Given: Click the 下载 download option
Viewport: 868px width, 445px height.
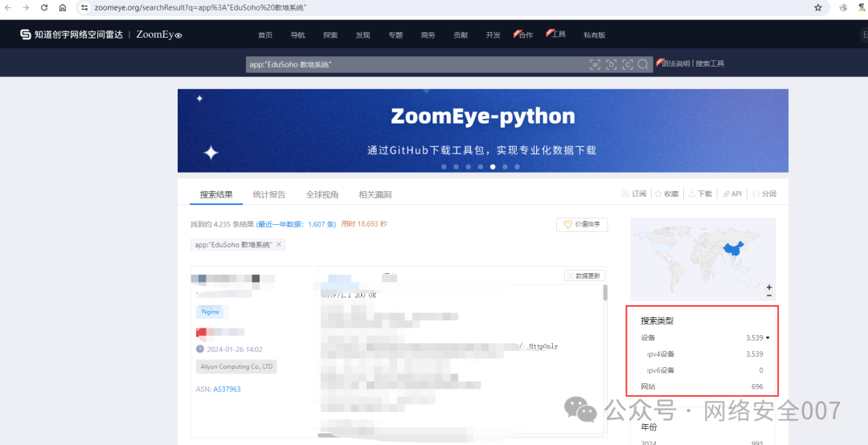Looking at the screenshot, I should click(x=700, y=194).
